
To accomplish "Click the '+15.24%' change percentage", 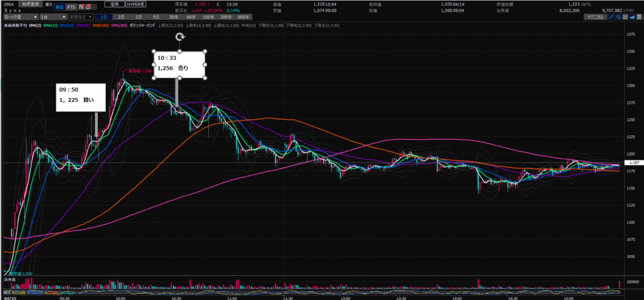I will point(214,10).
